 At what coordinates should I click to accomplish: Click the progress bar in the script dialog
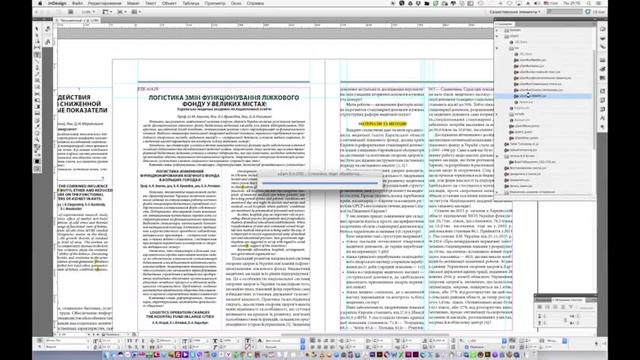pos(320,183)
